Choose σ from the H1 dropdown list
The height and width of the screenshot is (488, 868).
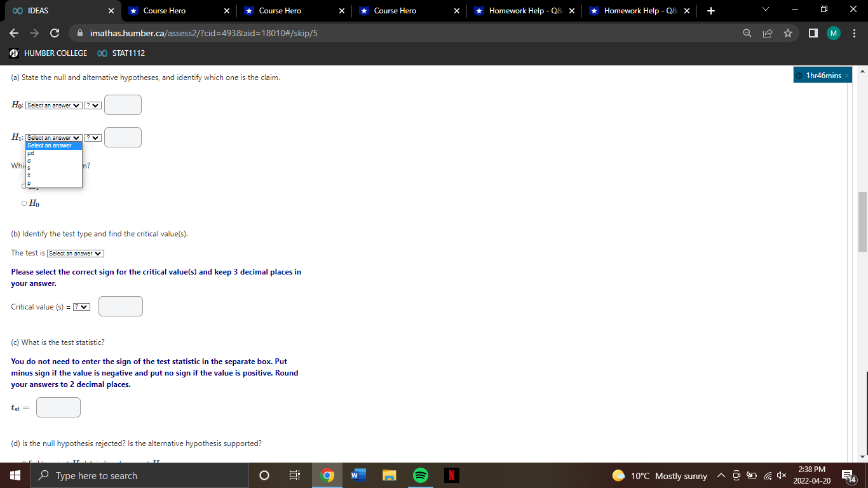pos(54,160)
